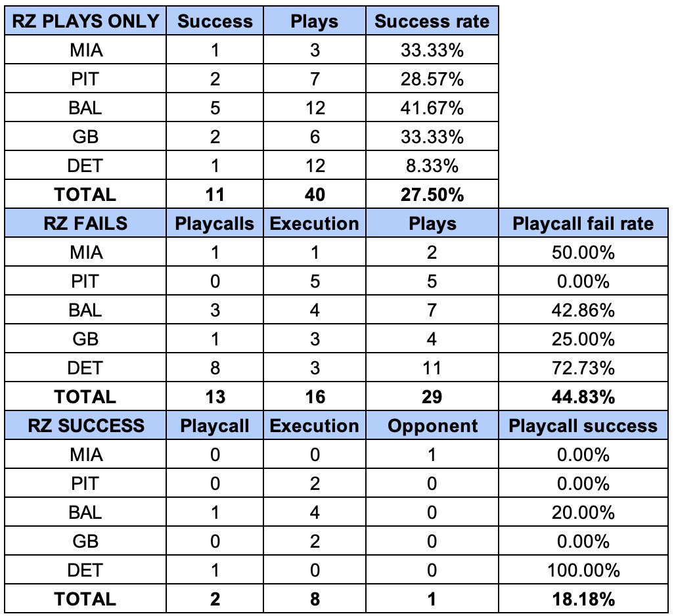Select DET success rate 8.33% cell
674x616 pixels.
click(x=432, y=165)
